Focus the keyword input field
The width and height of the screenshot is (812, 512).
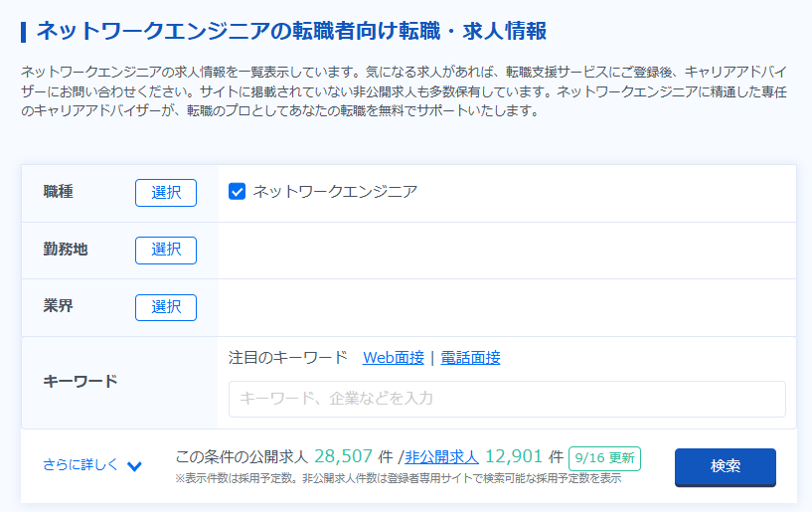[x=507, y=399]
